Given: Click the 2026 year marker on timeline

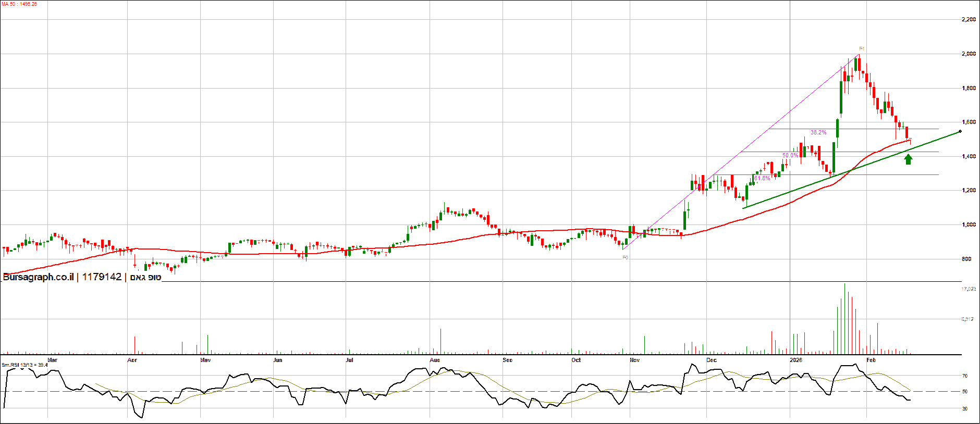Looking at the screenshot, I should coord(795,360).
